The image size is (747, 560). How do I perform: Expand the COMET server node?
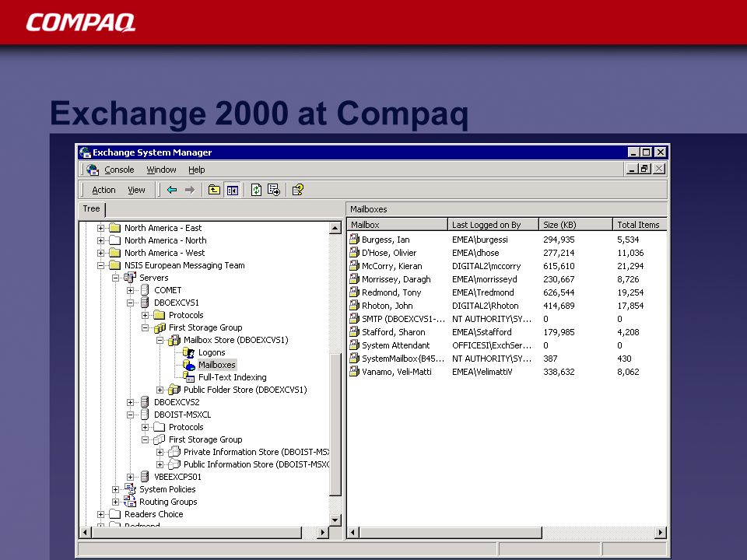(x=130, y=290)
